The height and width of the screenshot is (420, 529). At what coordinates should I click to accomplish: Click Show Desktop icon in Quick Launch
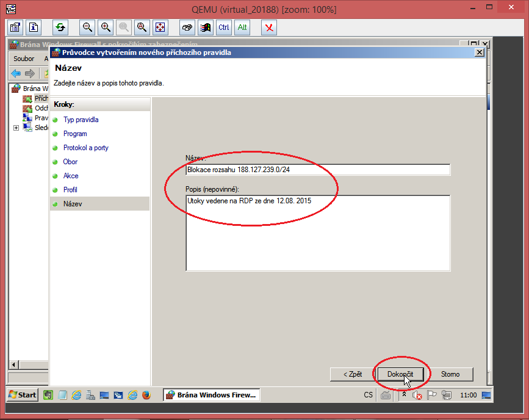point(104,395)
